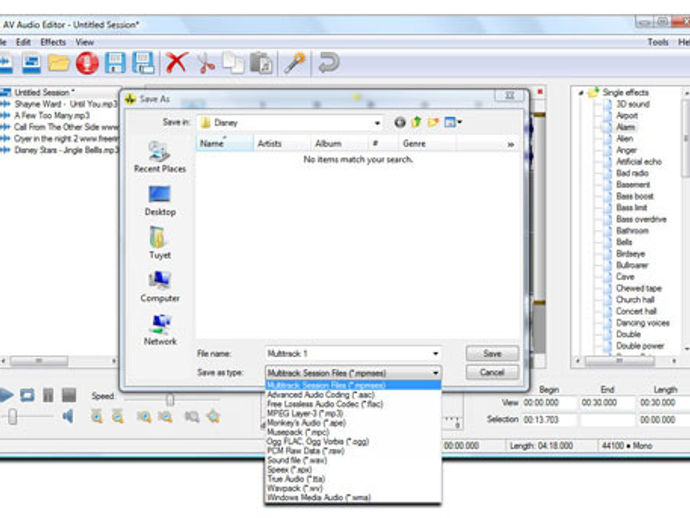Viewport: 690px width, 518px height.
Task: Click the red Record microphone toolbar icon
Action: (87, 63)
